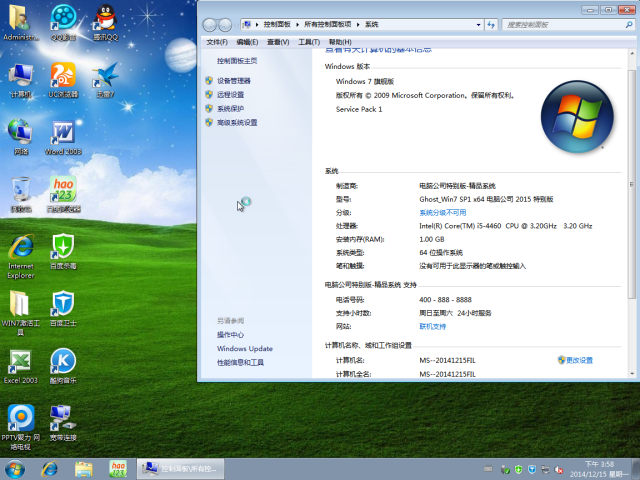Select the Recycle Bin desktop icon
This screenshot has width=640, height=480.
[20, 195]
